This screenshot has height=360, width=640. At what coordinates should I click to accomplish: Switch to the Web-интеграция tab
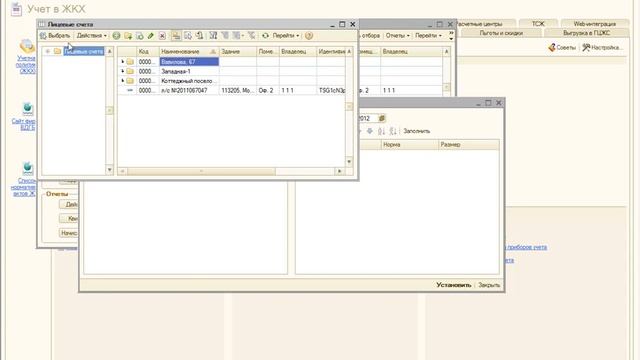(x=594, y=24)
